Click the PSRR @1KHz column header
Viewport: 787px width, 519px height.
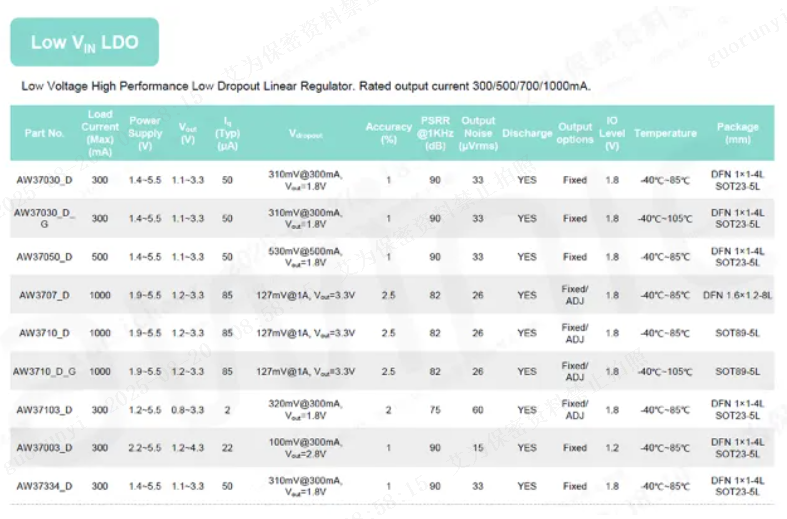435,133
